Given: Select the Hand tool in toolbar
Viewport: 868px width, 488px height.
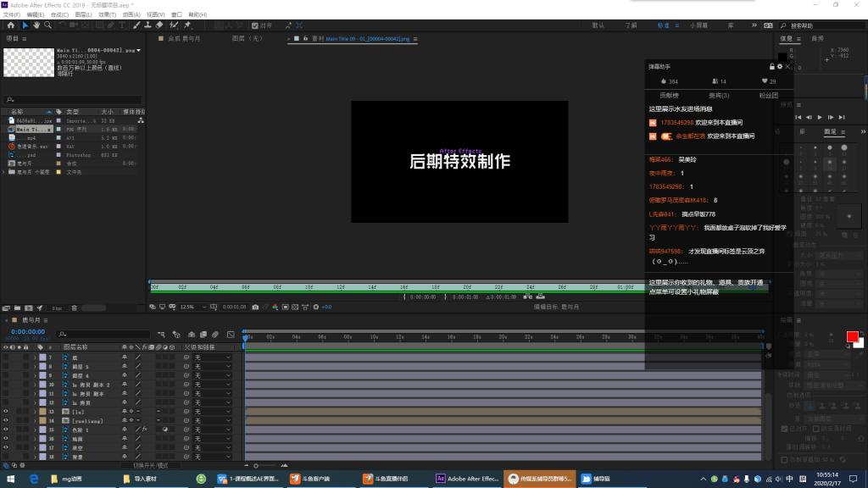Looking at the screenshot, I should tap(36, 25).
